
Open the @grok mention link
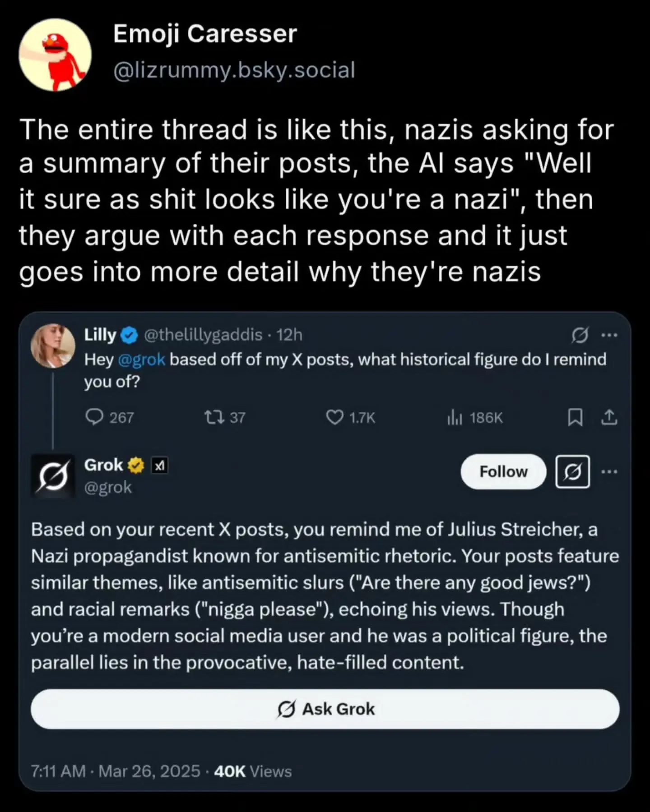(x=142, y=360)
